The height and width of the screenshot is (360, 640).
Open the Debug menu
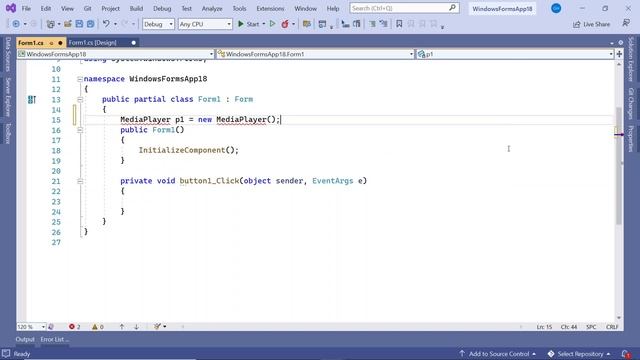coord(162,8)
